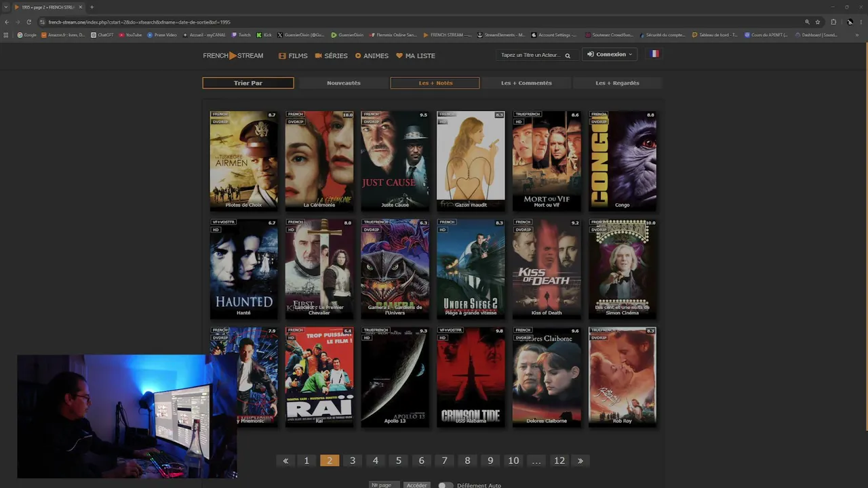Click the Accéder button
The width and height of the screenshot is (868, 488).
417,485
